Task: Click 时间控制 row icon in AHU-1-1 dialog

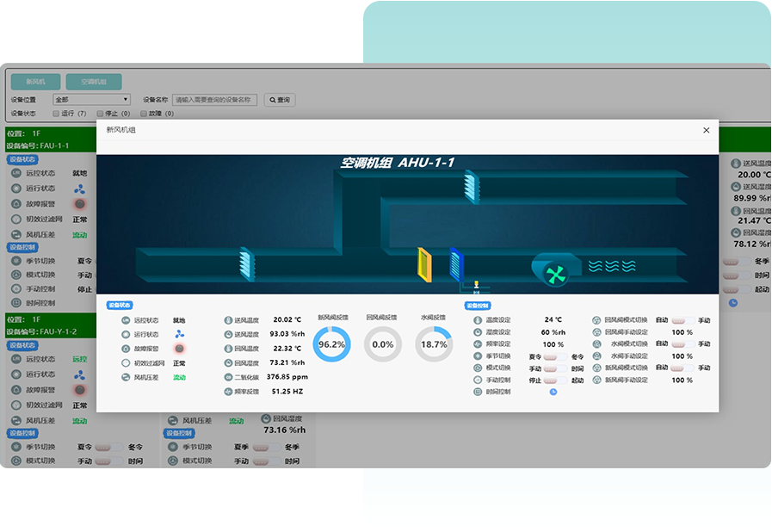Action: point(477,392)
